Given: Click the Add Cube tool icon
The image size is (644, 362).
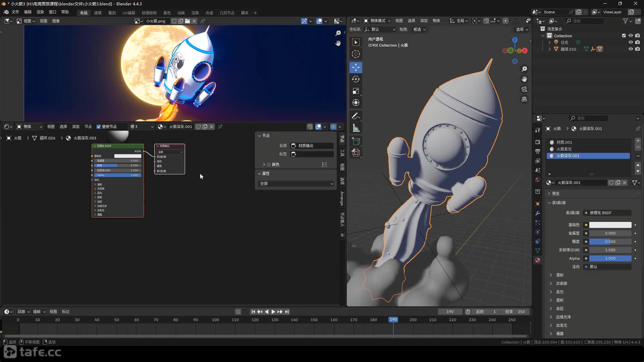Looking at the screenshot, I should pos(356,141).
